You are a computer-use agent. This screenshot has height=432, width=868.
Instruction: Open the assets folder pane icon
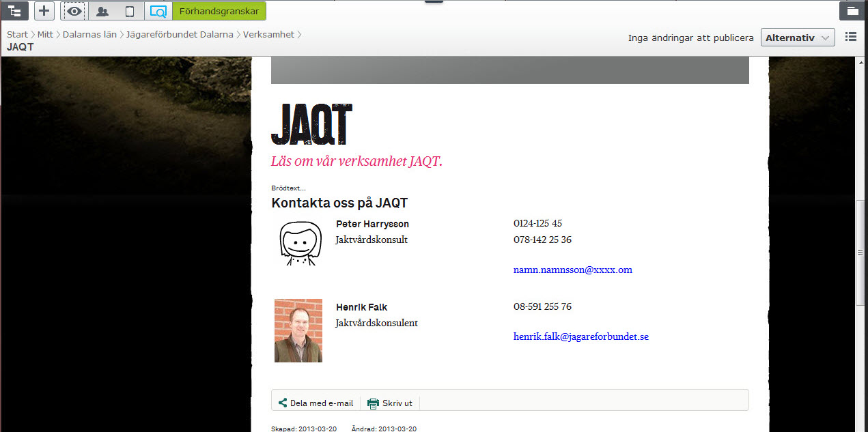[852, 11]
